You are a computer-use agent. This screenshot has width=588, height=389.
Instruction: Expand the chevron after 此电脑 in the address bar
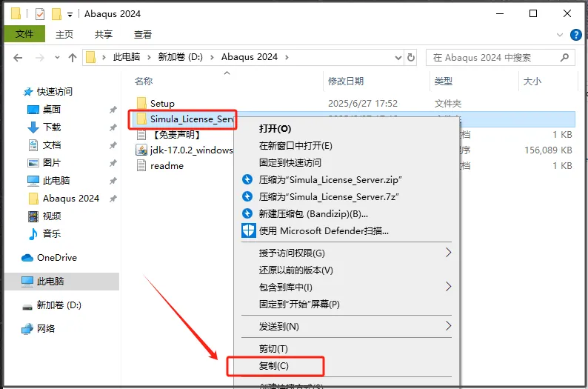point(149,57)
